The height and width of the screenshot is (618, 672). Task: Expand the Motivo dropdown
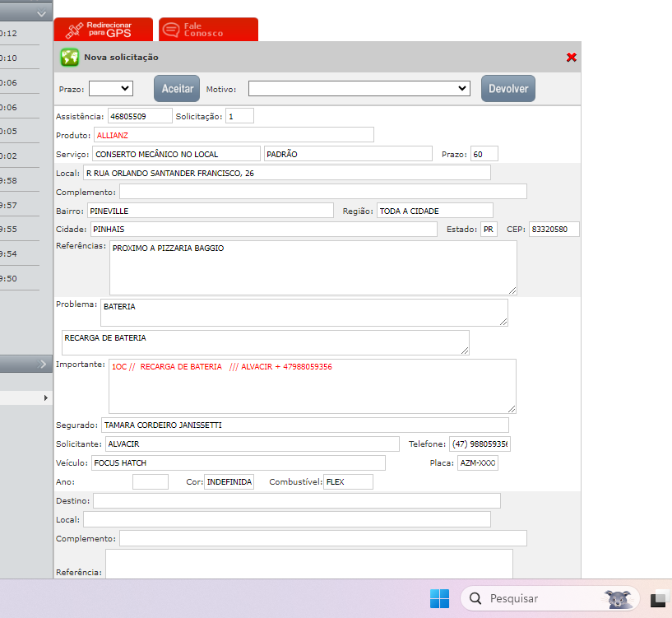pyautogui.click(x=359, y=89)
